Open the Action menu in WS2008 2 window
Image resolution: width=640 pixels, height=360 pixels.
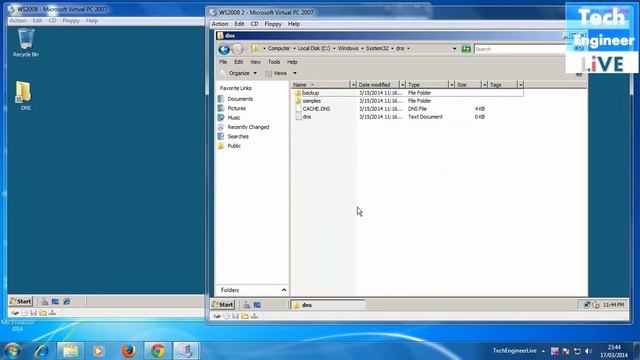click(220, 24)
